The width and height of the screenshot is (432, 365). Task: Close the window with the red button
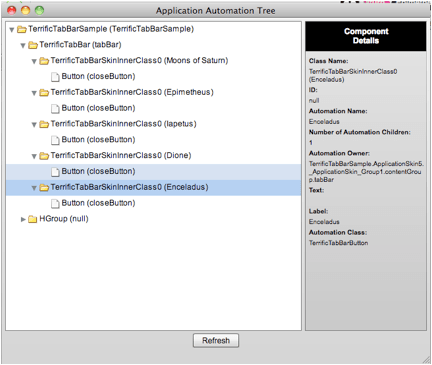click(12, 11)
